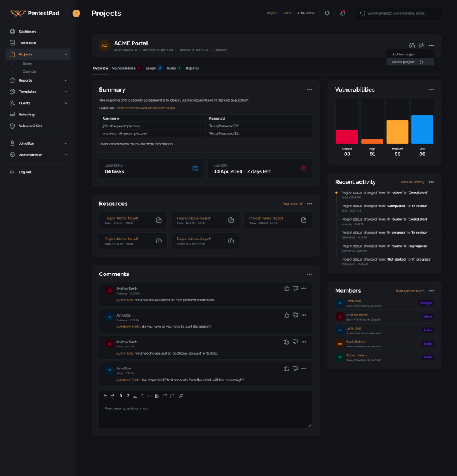Focus the search projects field
Image resolution: width=457 pixels, height=476 pixels.
399,13
